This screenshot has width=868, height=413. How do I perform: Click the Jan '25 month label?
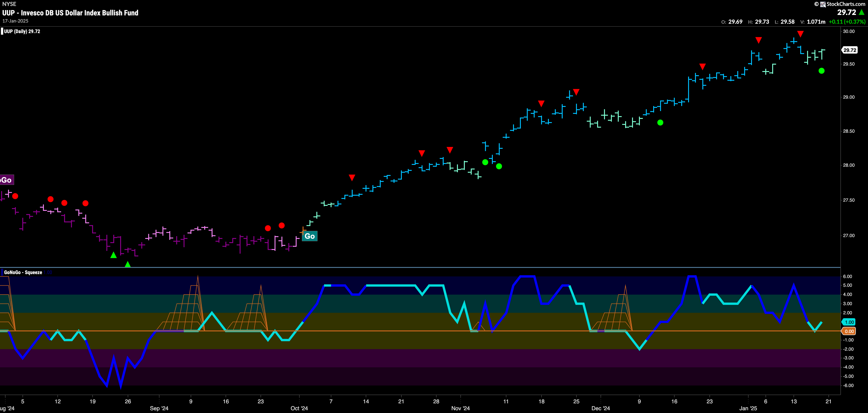click(748, 409)
